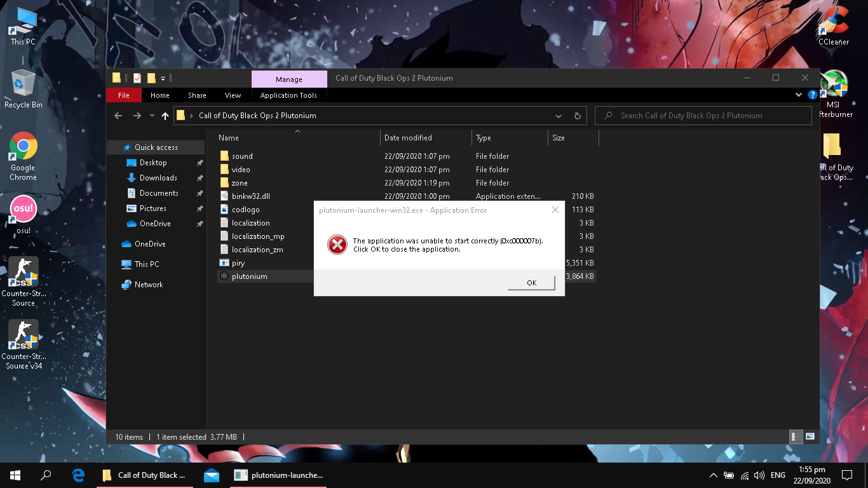The width and height of the screenshot is (868, 488).
Task: Open the Recycle Bin desktop icon
Action: coord(24,89)
